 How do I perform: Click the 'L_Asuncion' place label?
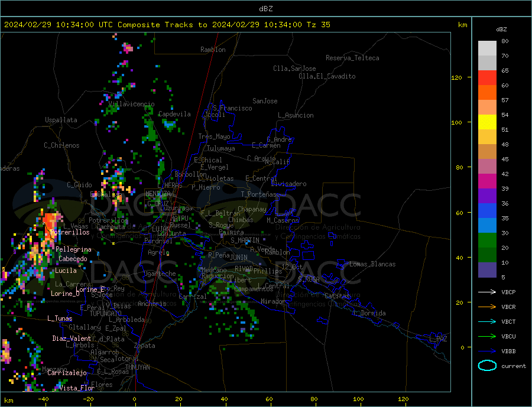click(x=296, y=115)
